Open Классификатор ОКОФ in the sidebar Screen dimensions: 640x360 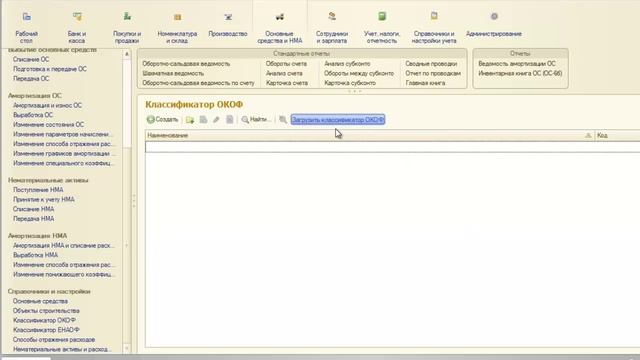pos(44,320)
